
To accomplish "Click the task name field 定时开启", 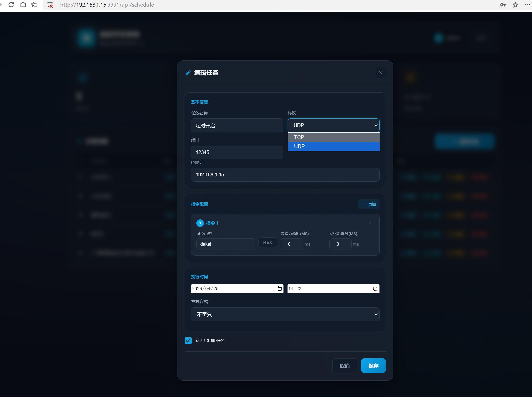I will 237,125.
